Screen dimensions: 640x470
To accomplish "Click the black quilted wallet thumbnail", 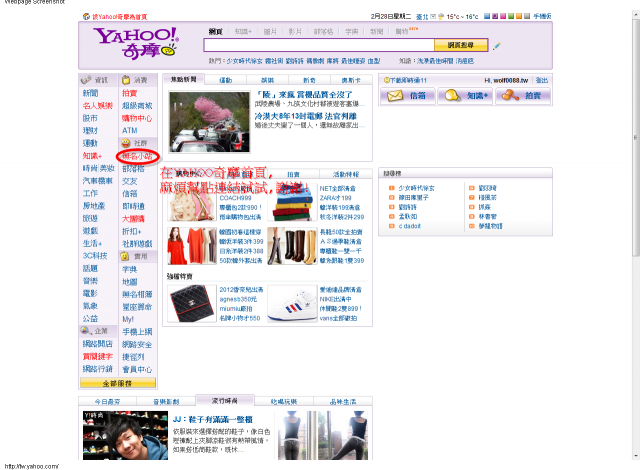I will [192, 304].
